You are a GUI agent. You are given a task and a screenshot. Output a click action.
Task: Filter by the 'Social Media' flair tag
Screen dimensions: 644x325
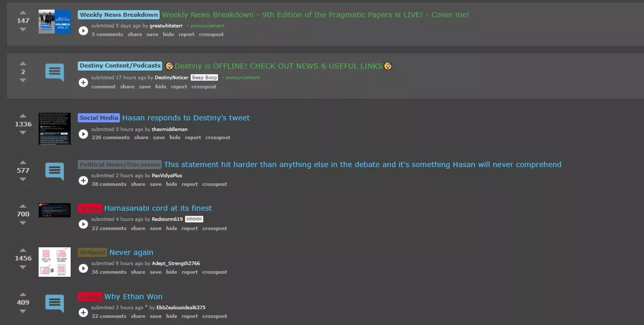(x=99, y=118)
